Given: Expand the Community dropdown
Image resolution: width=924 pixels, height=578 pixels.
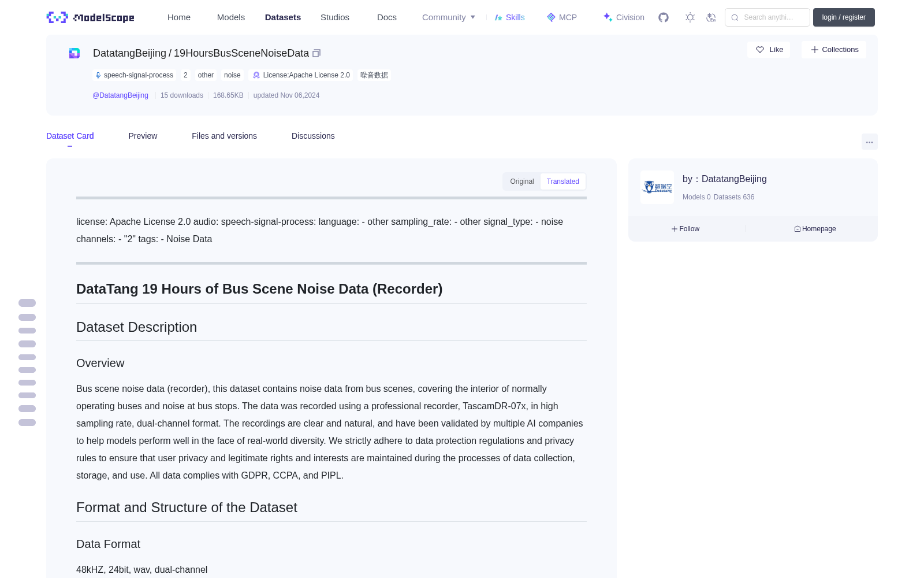Looking at the screenshot, I should [449, 17].
